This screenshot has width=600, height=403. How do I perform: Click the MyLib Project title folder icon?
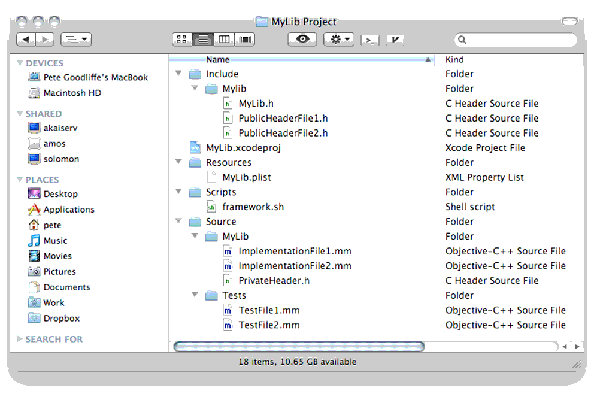click(262, 21)
